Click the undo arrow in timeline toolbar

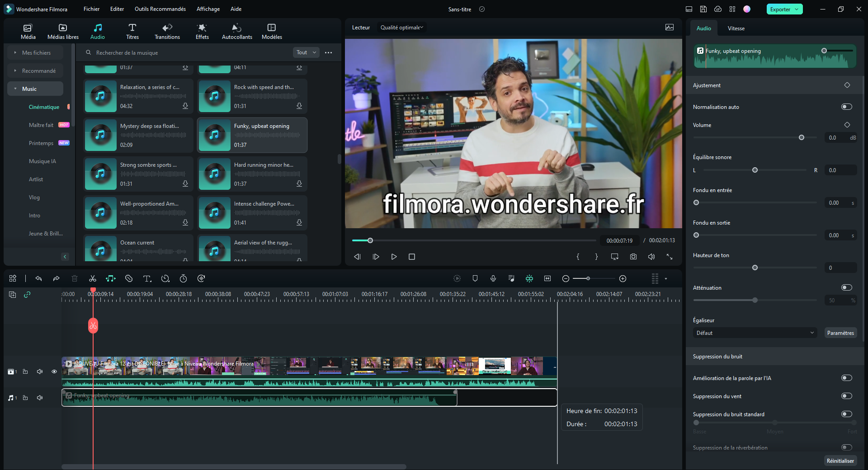(x=38, y=278)
